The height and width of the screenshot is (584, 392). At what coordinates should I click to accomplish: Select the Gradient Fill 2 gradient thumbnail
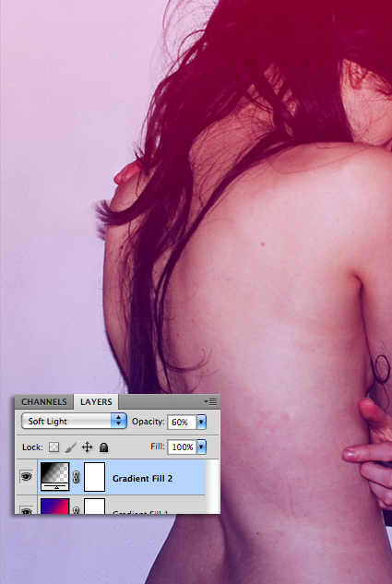click(55, 476)
